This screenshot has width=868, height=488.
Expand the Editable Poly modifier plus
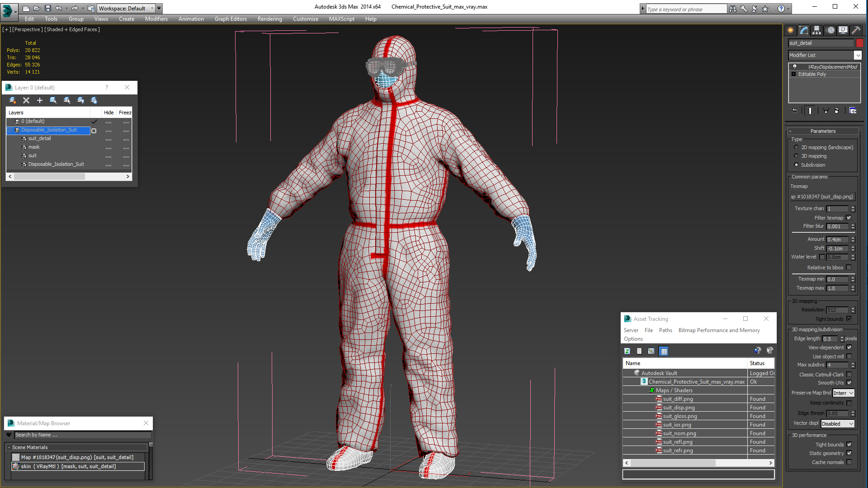(793, 74)
